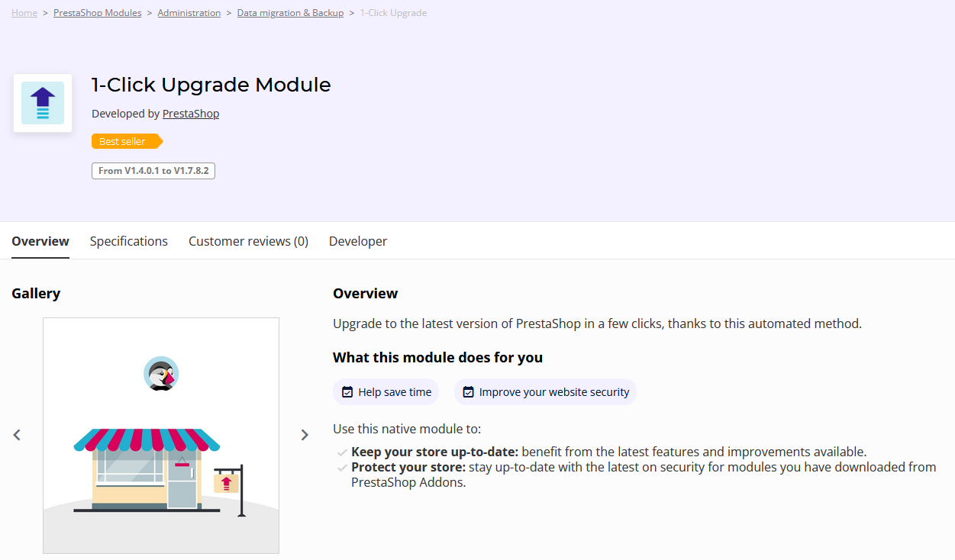The image size is (955, 560).
Task: Click the shop signpost upgrade icon
Action: coord(226,482)
